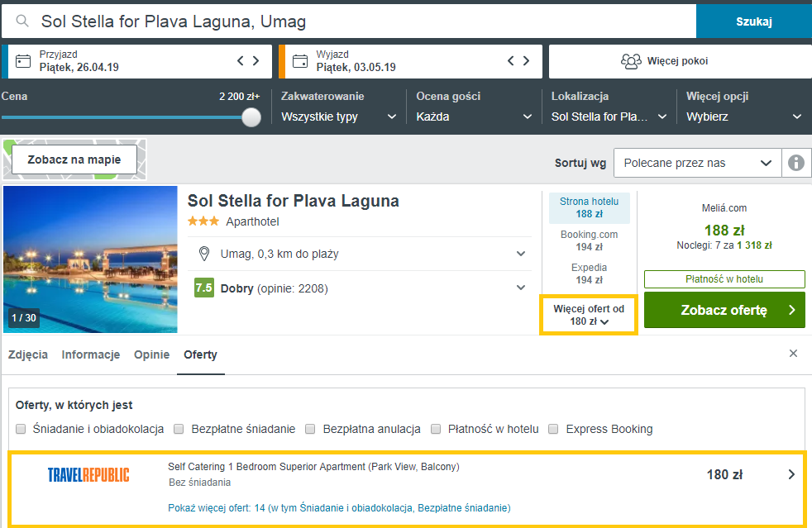Open the Zdjęcia tab
812x528 pixels.
pos(27,355)
